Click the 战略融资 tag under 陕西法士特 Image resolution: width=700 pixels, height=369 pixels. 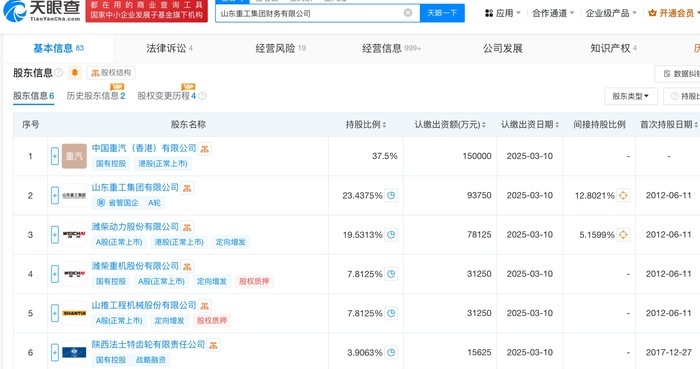coord(150,360)
